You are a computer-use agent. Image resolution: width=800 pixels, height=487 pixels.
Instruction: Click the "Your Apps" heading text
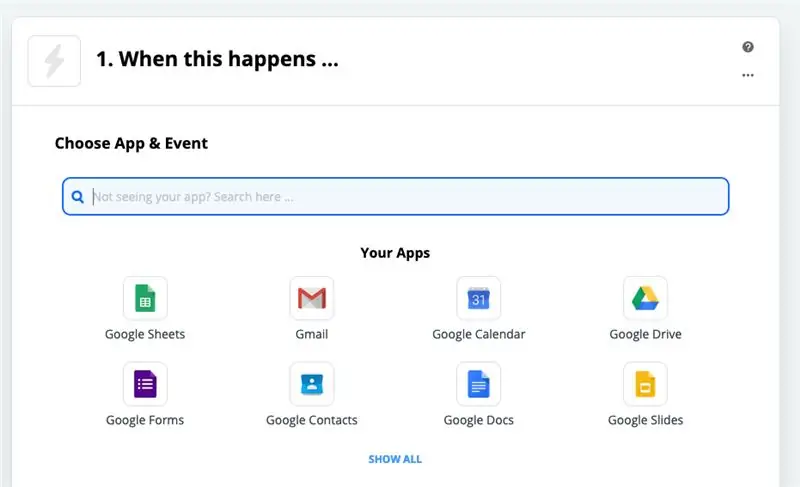(x=395, y=253)
